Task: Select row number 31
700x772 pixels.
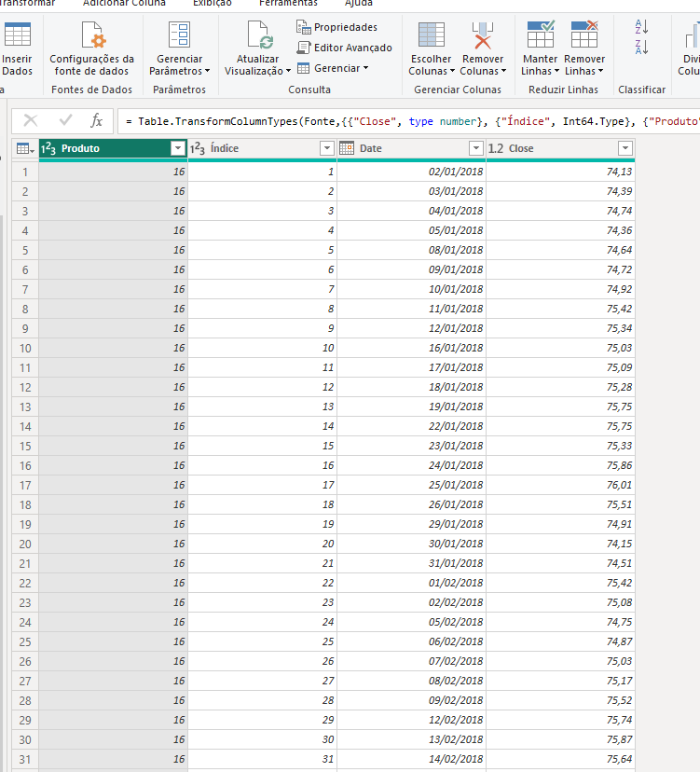Action: coord(25,760)
